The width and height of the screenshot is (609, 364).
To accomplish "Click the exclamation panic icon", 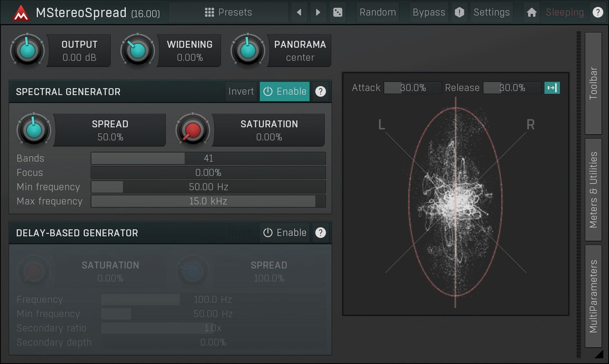I will click(x=460, y=12).
